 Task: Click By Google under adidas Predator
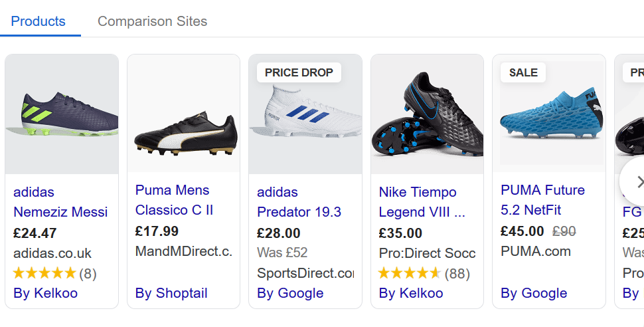(x=290, y=293)
